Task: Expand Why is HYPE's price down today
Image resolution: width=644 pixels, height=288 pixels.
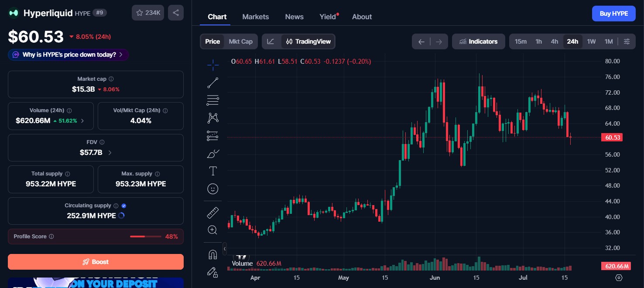Action: tap(68, 55)
